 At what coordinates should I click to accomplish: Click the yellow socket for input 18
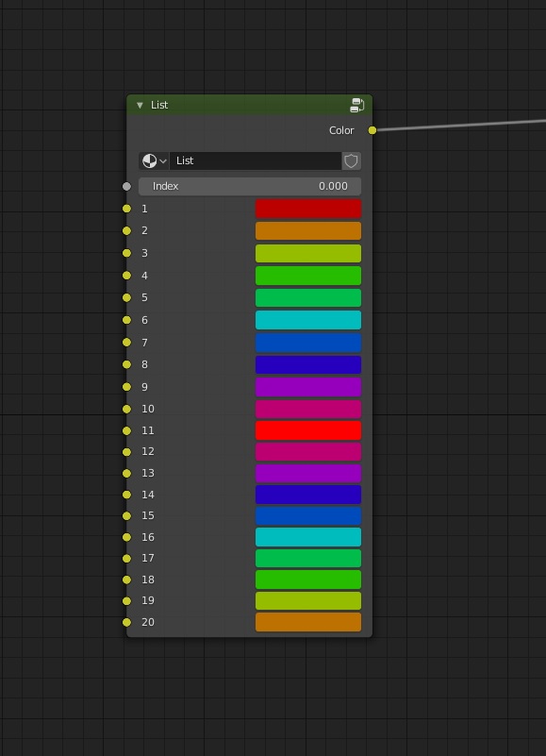click(126, 580)
